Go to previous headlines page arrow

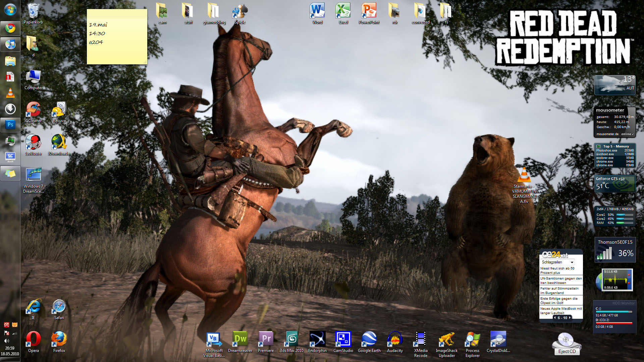click(x=555, y=318)
